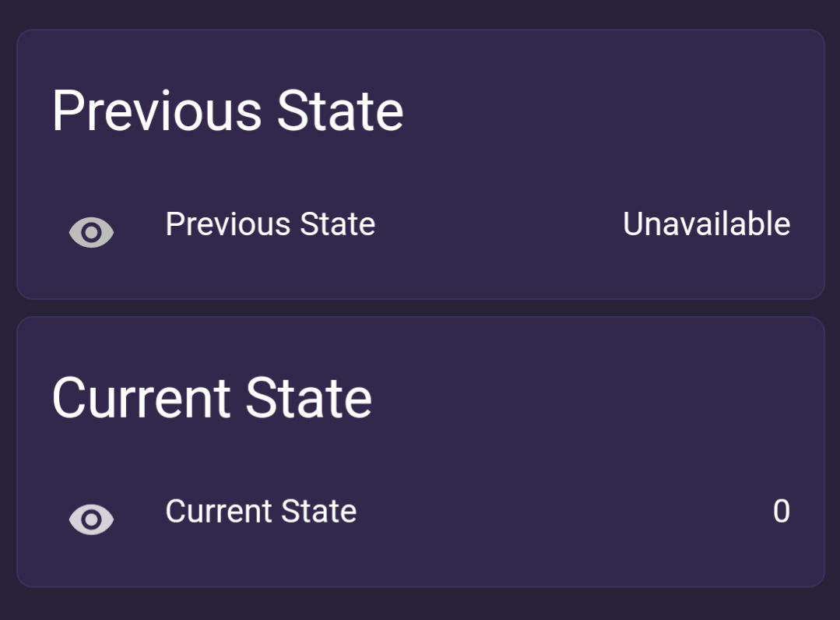
Task: Open the Current State entity row label
Action: [x=261, y=512]
